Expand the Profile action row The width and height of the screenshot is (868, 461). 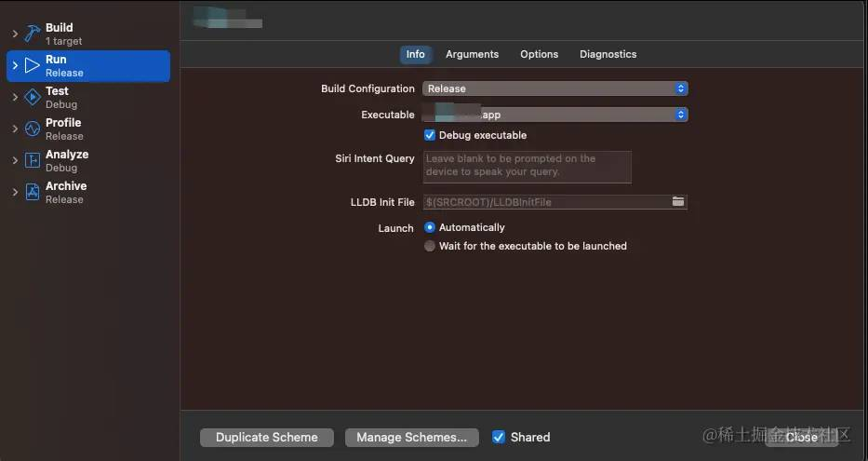click(15, 129)
